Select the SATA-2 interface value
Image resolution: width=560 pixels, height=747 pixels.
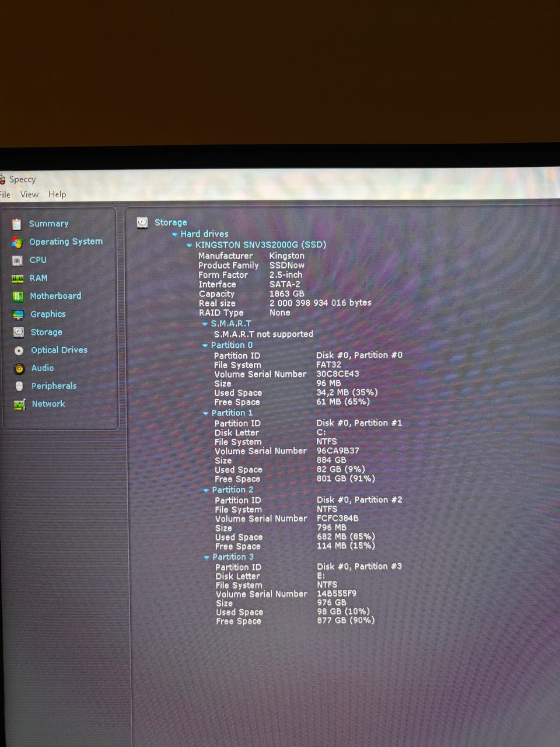285,284
